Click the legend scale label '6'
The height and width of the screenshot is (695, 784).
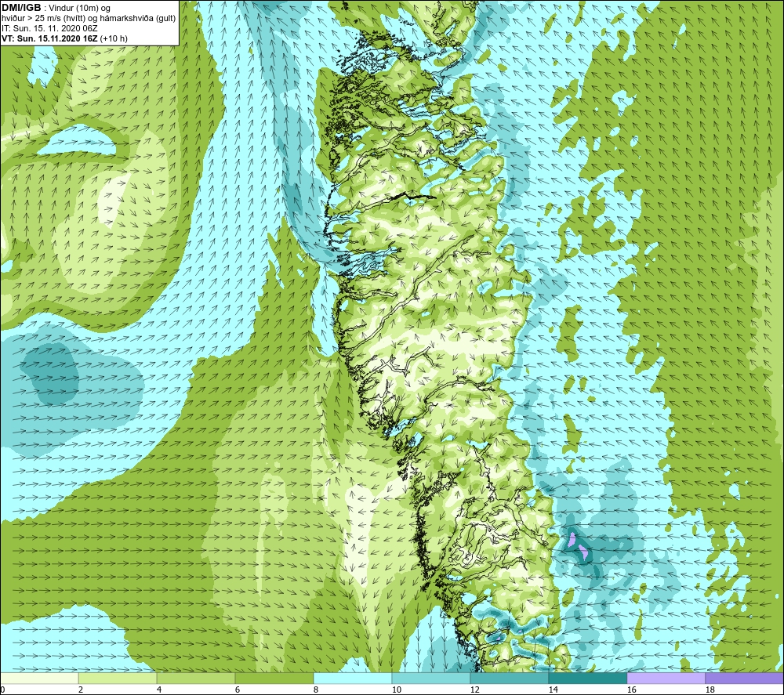238,690
